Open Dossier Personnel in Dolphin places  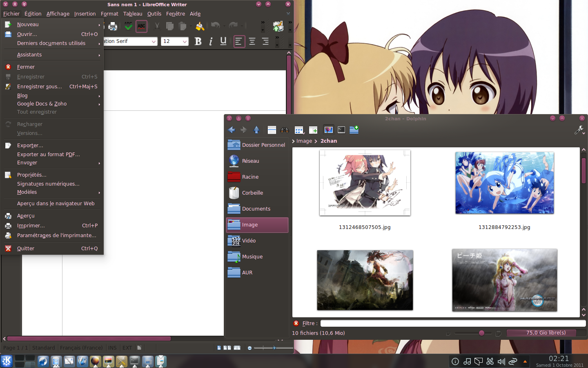coord(257,145)
